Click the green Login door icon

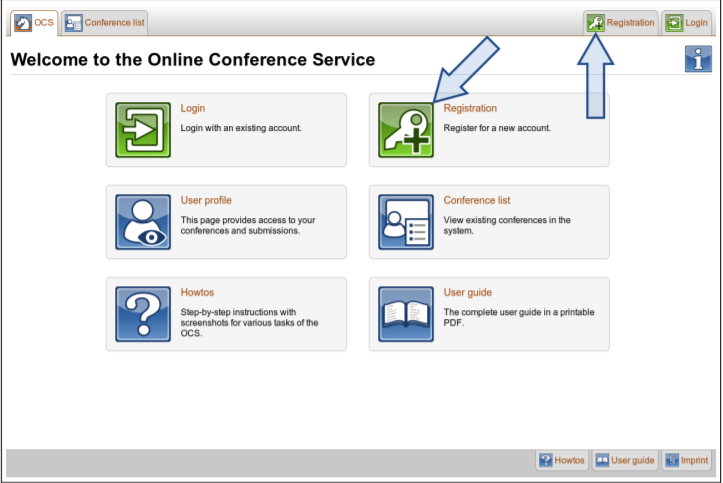pos(143,130)
